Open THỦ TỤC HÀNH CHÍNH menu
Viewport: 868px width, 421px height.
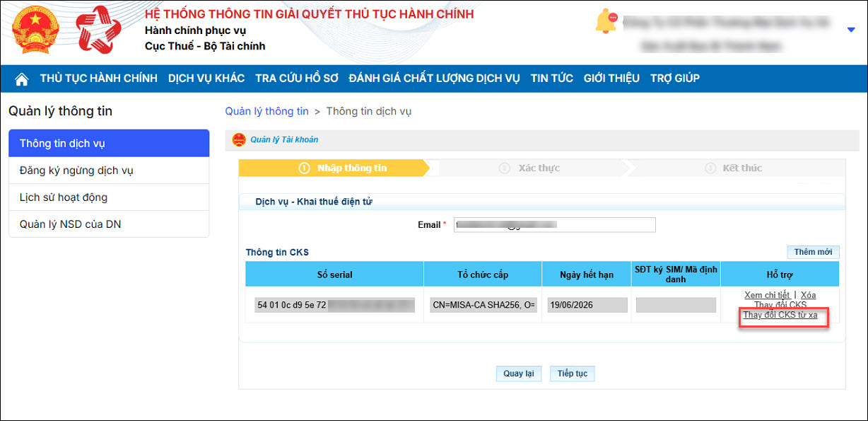[x=98, y=79]
